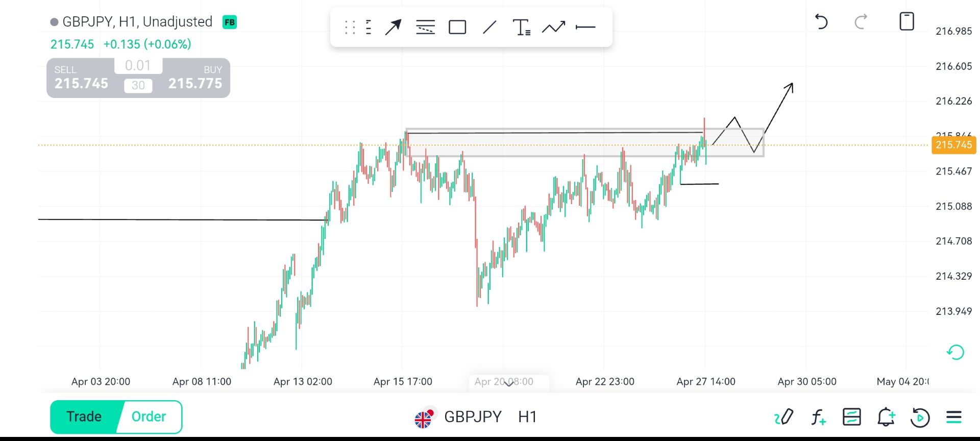Open the price alert bell

pyautogui.click(x=886, y=417)
